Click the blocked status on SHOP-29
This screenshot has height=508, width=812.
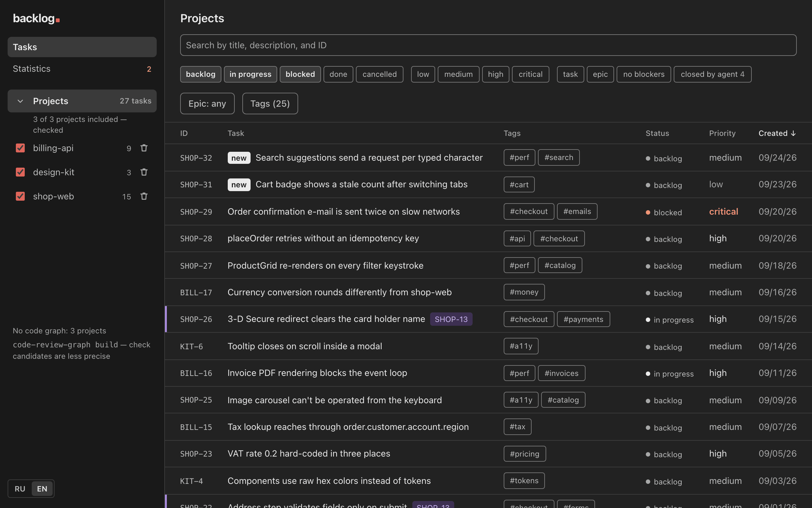pyautogui.click(x=664, y=212)
